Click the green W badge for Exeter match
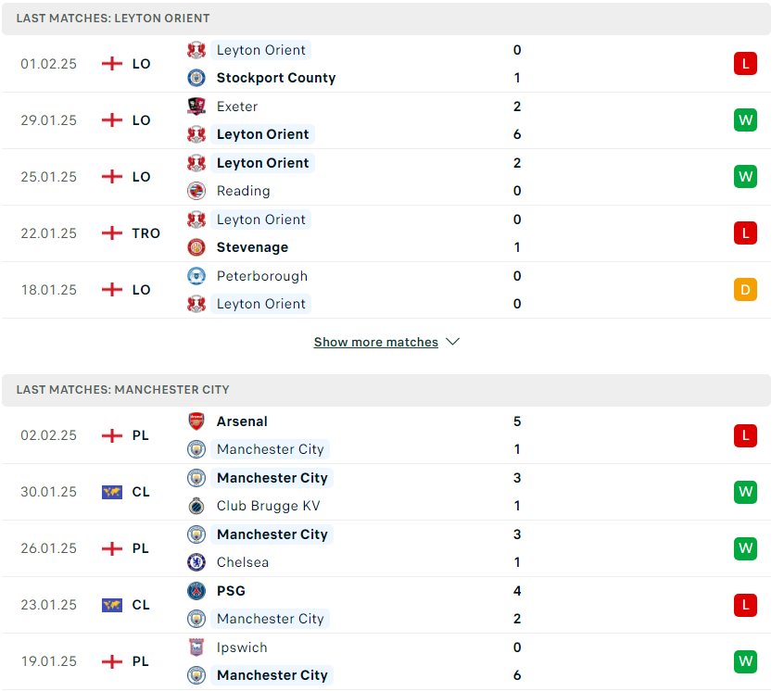Viewport: 784px width, 691px height. click(x=745, y=119)
